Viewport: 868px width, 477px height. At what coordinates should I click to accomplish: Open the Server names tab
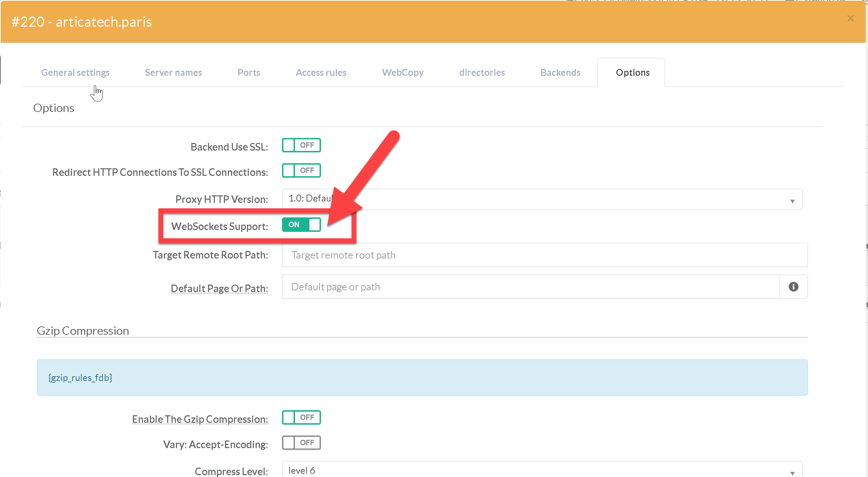click(x=173, y=73)
